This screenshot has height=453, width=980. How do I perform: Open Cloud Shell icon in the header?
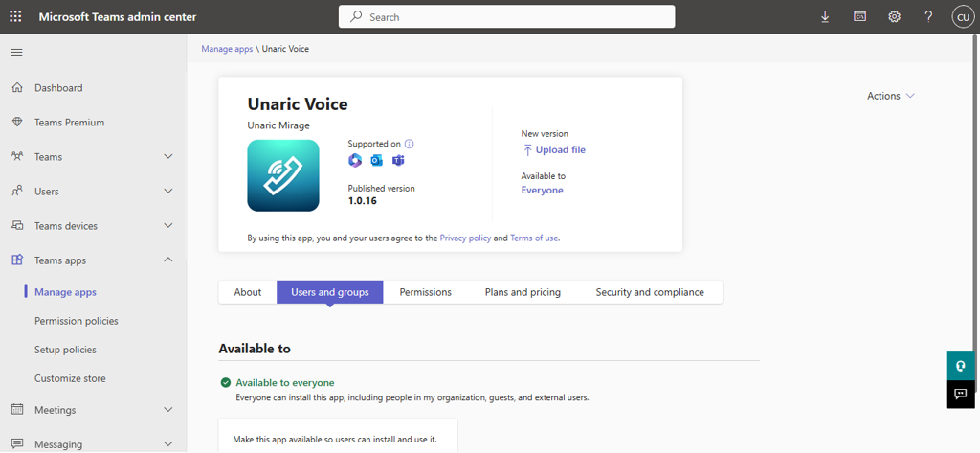coord(860,17)
